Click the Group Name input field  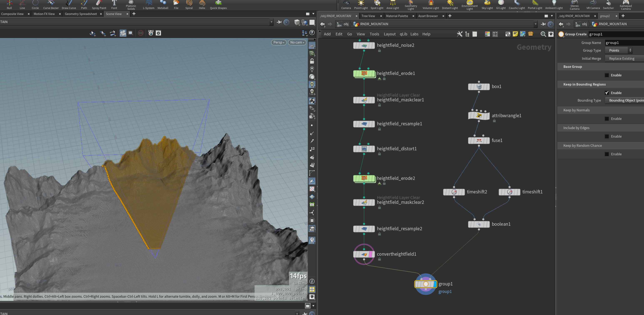pyautogui.click(x=624, y=43)
